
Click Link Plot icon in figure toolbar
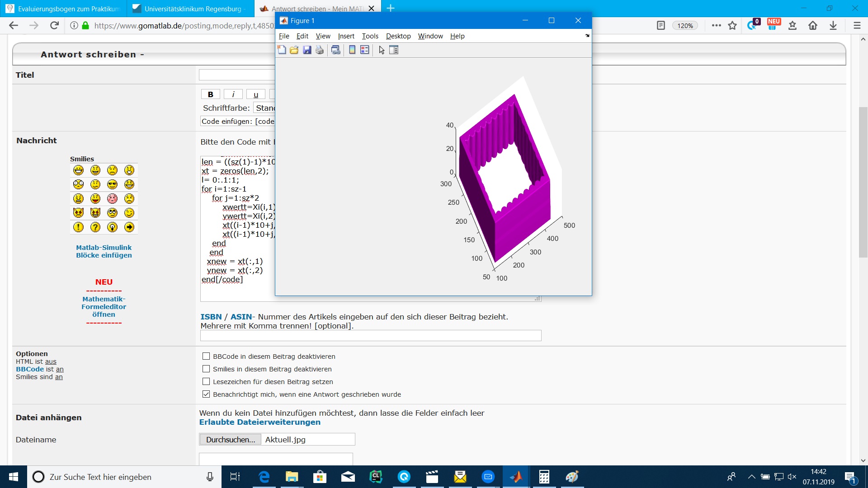tap(335, 50)
